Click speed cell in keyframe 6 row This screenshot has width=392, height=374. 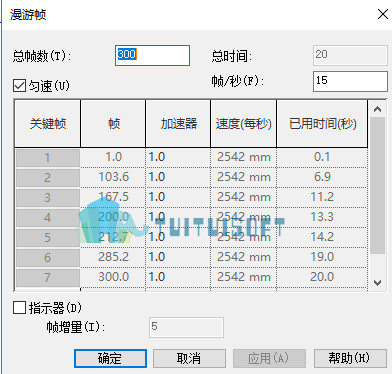point(243,257)
